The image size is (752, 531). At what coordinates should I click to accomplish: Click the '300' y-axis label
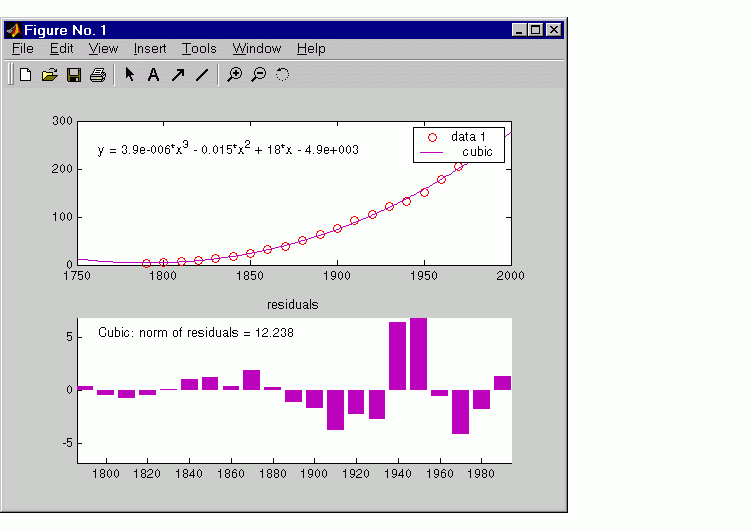pyautogui.click(x=62, y=121)
